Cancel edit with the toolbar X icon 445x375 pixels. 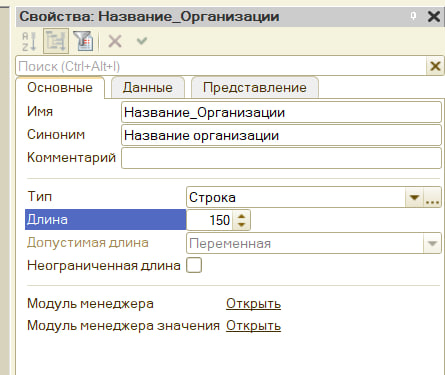pos(115,41)
